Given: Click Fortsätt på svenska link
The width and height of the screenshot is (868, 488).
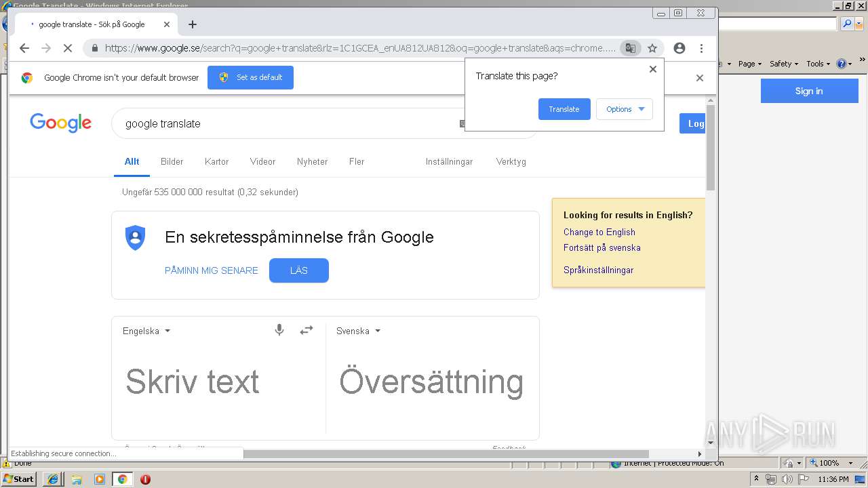Looking at the screenshot, I should (x=602, y=247).
